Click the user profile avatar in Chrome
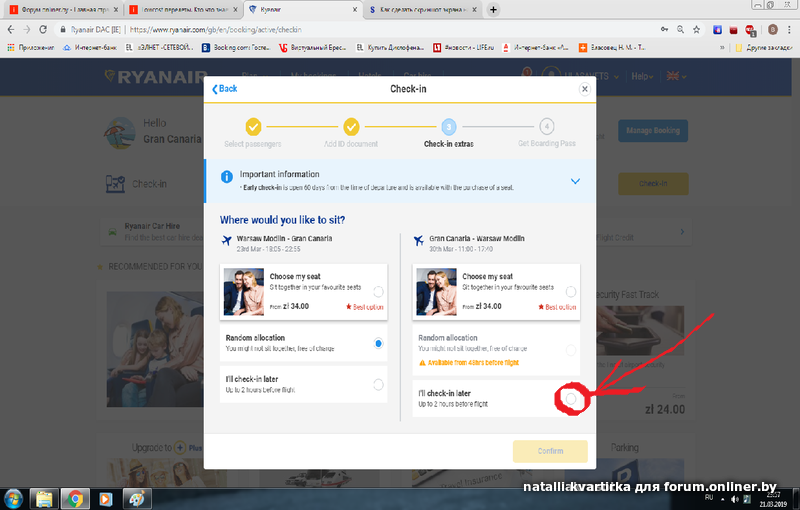This screenshot has width=800, height=510. 773,30
